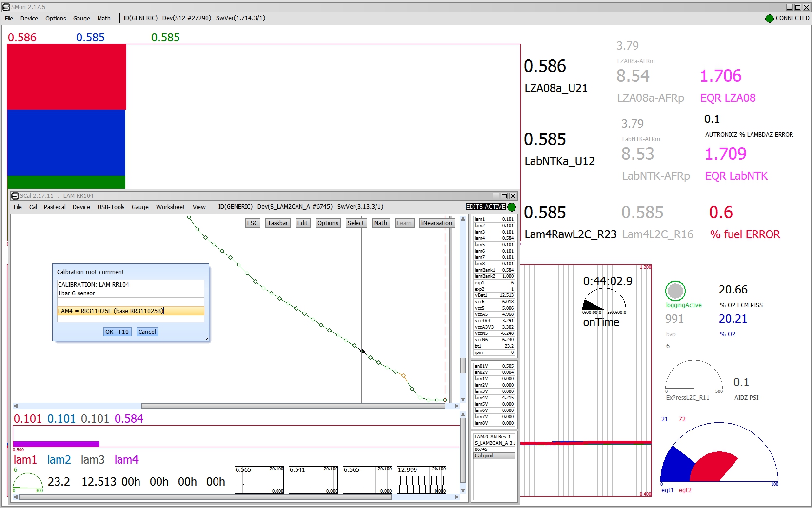This screenshot has height=508, width=812.
Task: Toggle the loggingActive indicator lamp
Action: [x=675, y=291]
